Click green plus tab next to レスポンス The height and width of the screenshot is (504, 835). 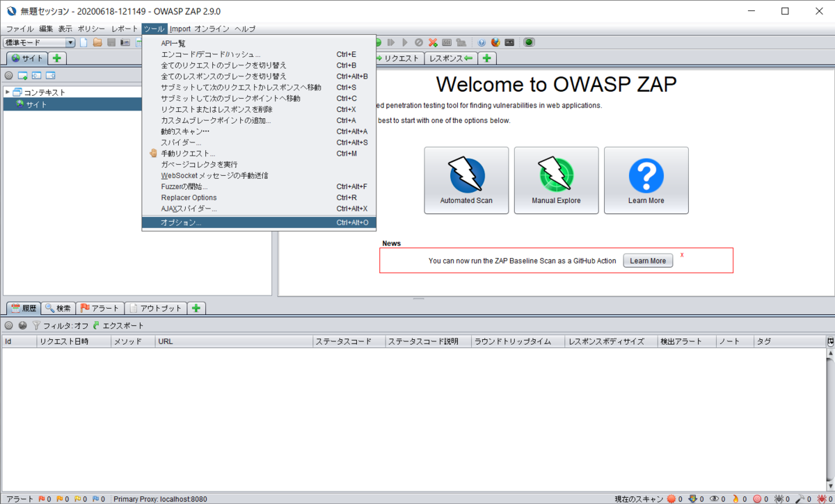pos(487,58)
